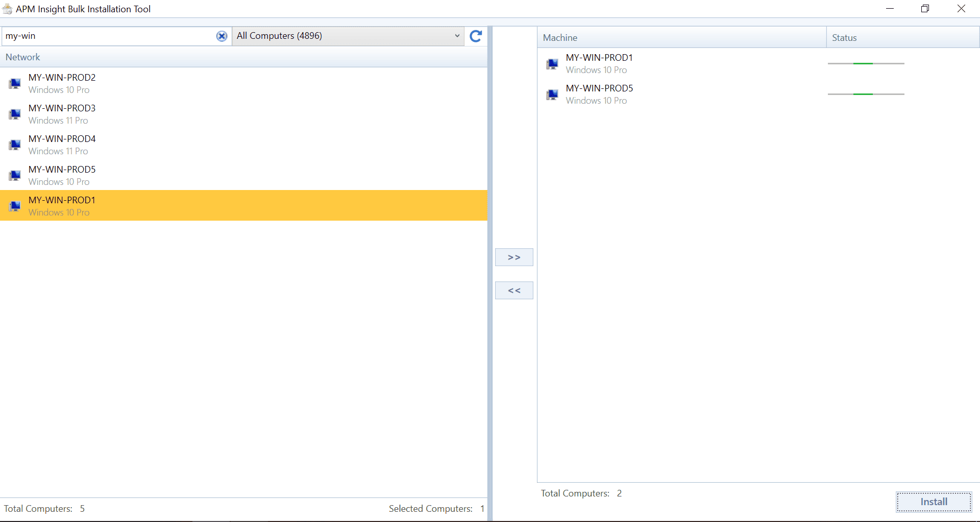The image size is (980, 522).
Task: Click the dropdown arrow beside All Computers
Action: coord(457,36)
